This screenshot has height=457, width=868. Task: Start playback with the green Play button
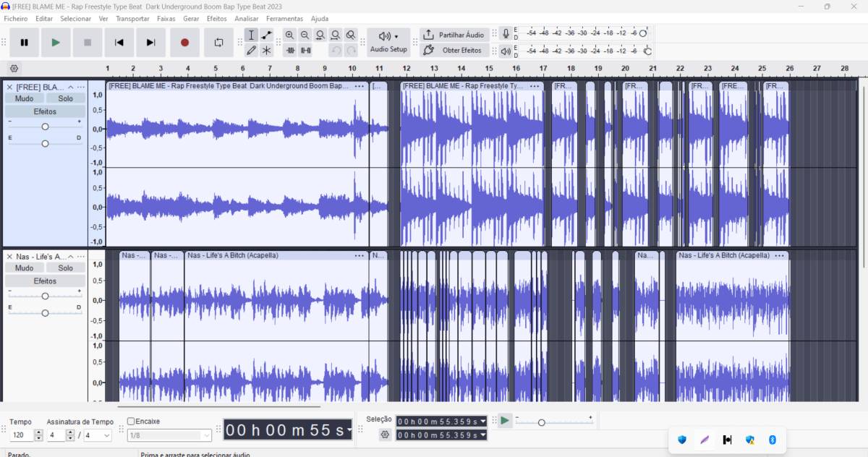click(56, 43)
